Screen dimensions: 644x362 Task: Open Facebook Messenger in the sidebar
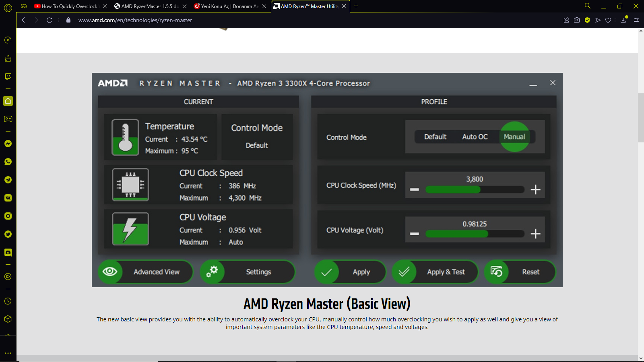pos(8,144)
